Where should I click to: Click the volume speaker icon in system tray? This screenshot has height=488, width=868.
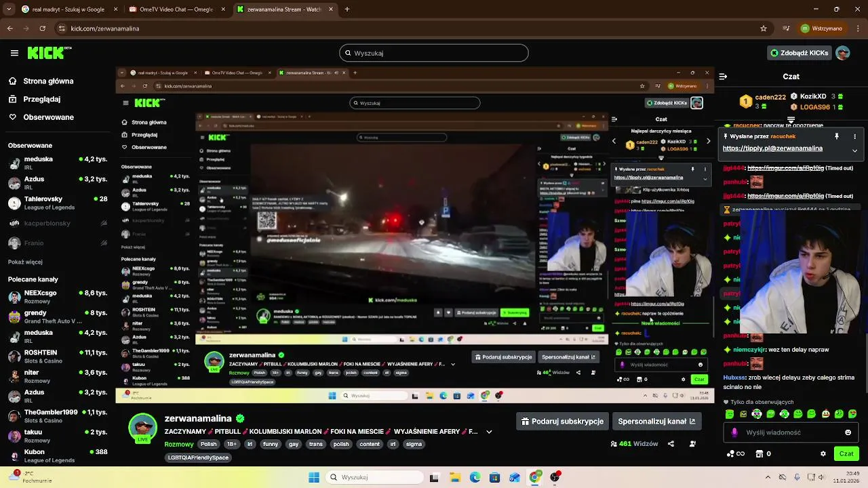(x=822, y=477)
